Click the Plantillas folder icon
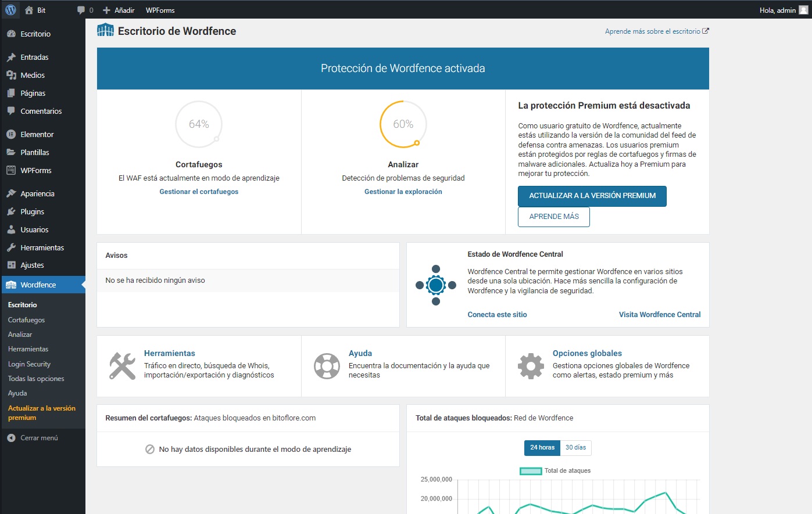Screen dimensions: 812x514 (x=11, y=152)
